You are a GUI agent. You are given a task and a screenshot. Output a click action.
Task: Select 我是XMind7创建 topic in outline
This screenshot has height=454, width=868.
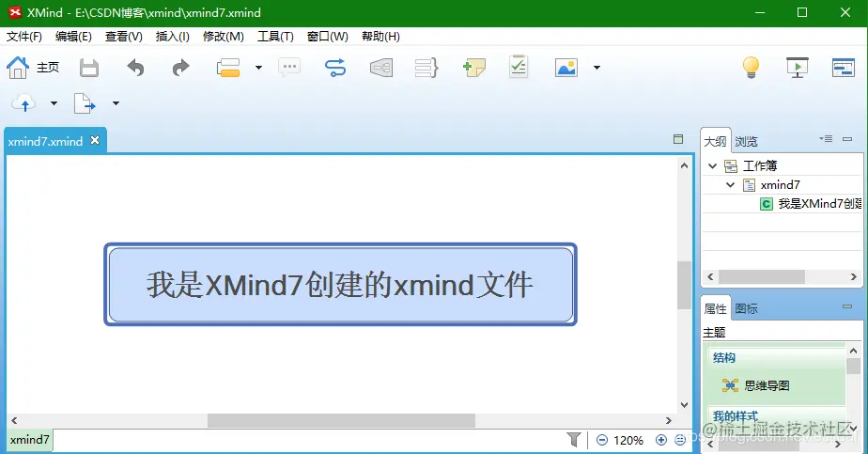(x=820, y=204)
